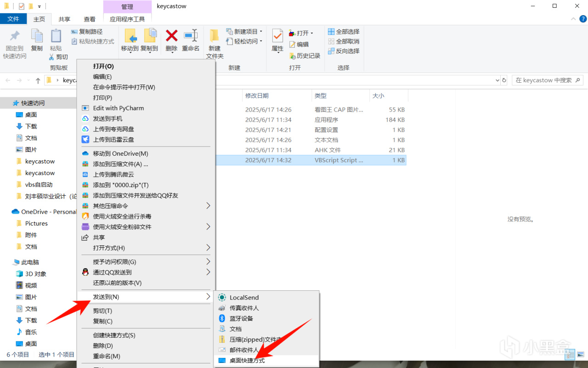Choose 移动到 OneDrive(M)
This screenshot has height=368, width=588.
pyautogui.click(x=146, y=154)
